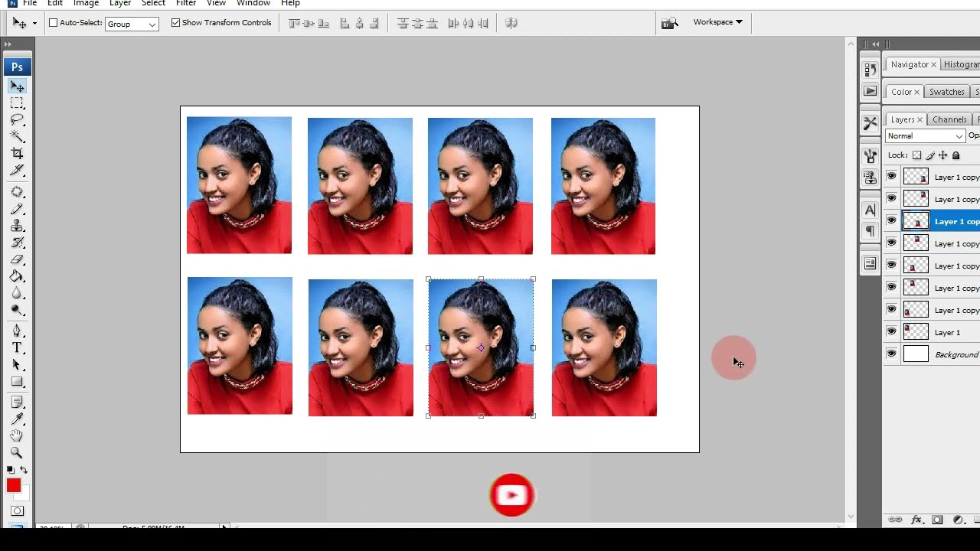Select the Notes tool
This screenshot has height=551, width=980.
pyautogui.click(x=17, y=402)
